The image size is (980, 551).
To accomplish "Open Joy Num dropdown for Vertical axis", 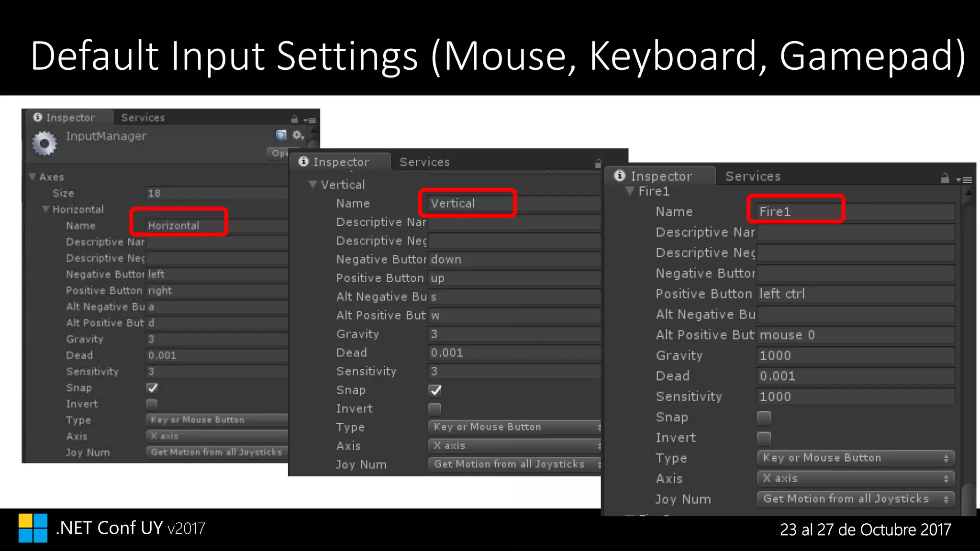I will [515, 464].
